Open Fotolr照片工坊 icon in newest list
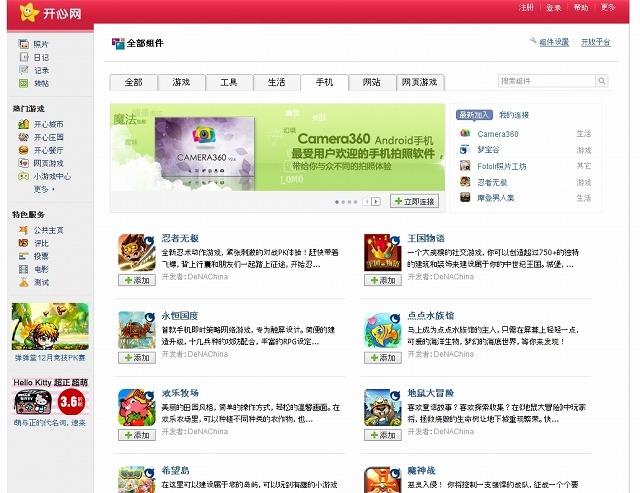Image resolution: width=640 pixels, height=493 pixels. coord(465,165)
